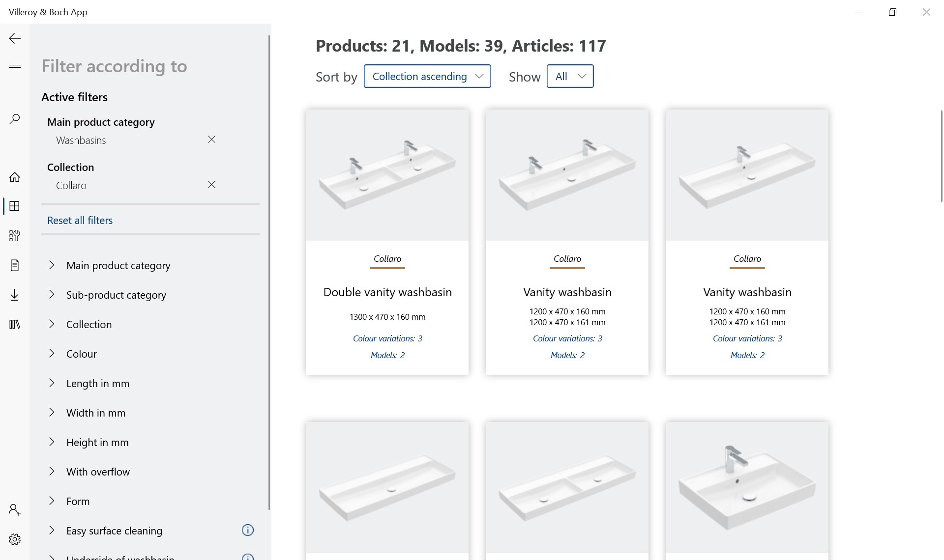Image resolution: width=944 pixels, height=560 pixels.
Task: Open the hamburger navigation menu
Action: pos(15,68)
